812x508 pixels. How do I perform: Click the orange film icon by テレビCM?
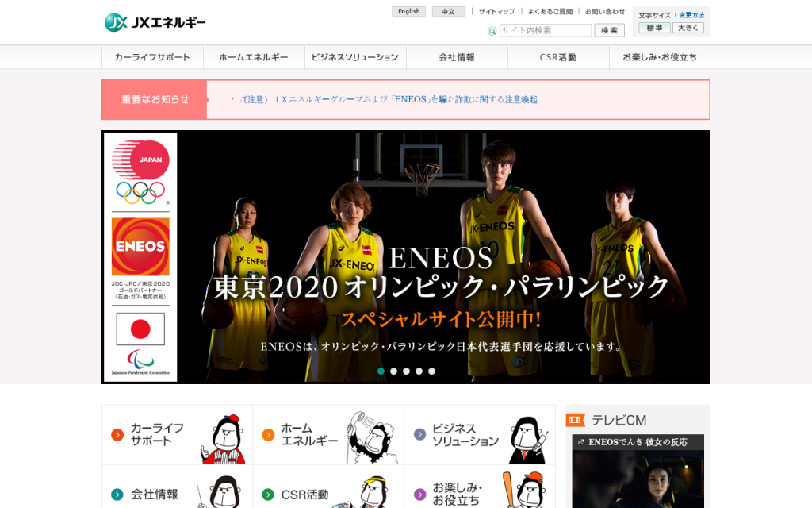[576, 420]
